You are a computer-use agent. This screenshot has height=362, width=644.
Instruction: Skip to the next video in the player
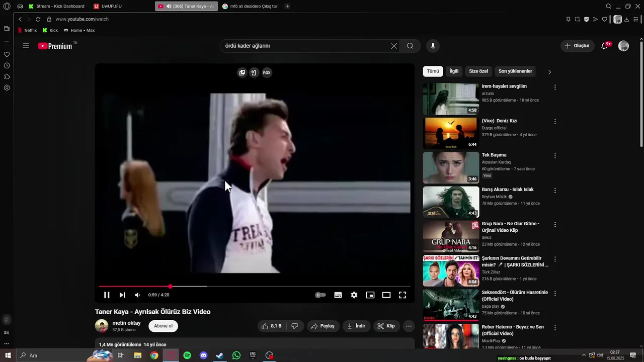(x=122, y=295)
